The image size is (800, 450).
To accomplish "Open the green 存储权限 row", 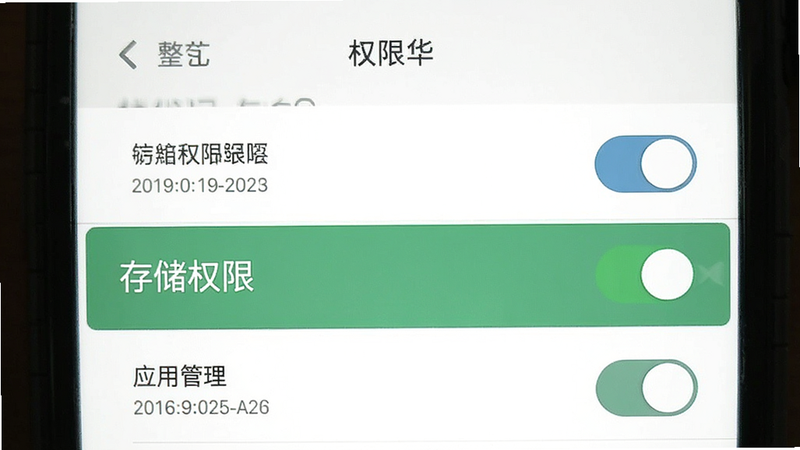I will tap(408, 276).
